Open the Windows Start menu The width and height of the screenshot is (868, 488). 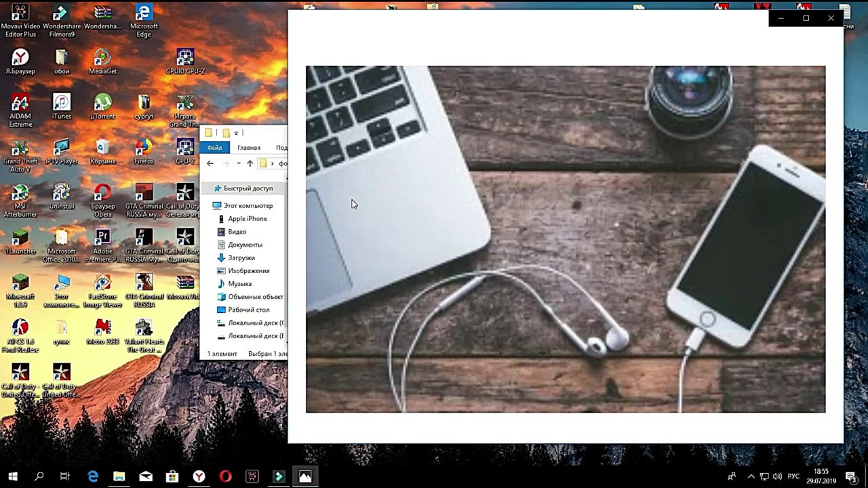(13, 476)
